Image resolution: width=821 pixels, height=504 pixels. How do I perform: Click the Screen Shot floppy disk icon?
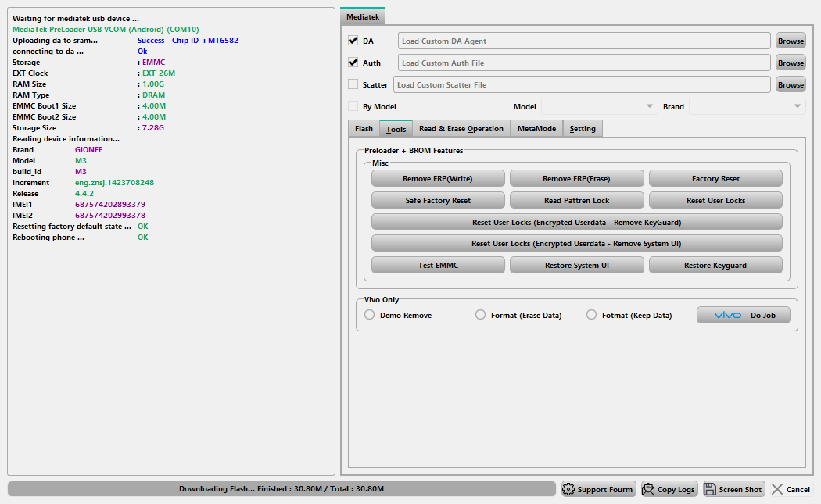click(709, 489)
